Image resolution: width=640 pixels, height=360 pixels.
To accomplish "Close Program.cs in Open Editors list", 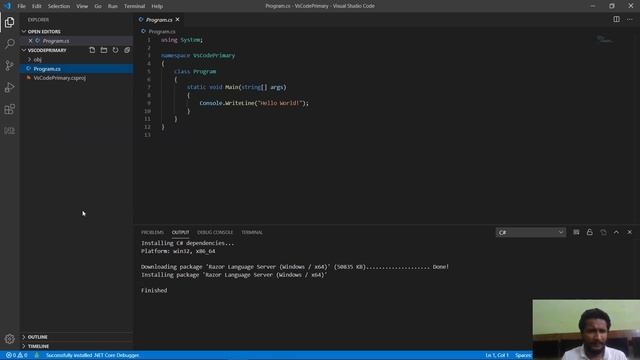I will click(x=30, y=41).
